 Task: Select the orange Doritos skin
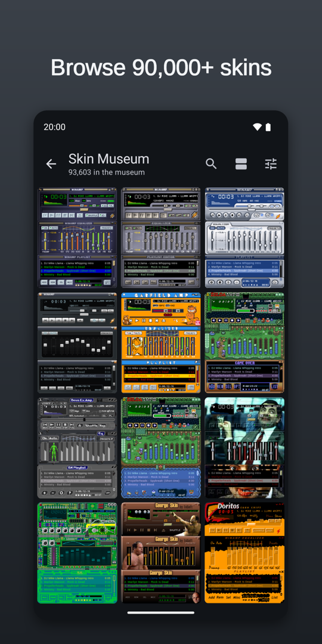pos(244,552)
